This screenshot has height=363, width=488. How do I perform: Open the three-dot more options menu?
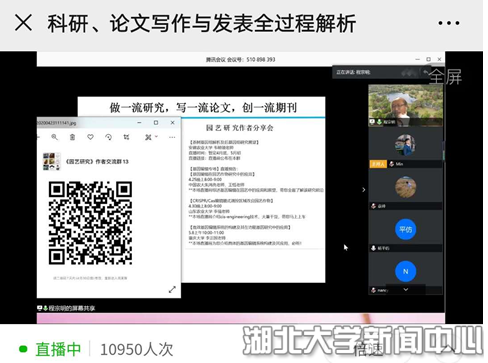(x=449, y=23)
